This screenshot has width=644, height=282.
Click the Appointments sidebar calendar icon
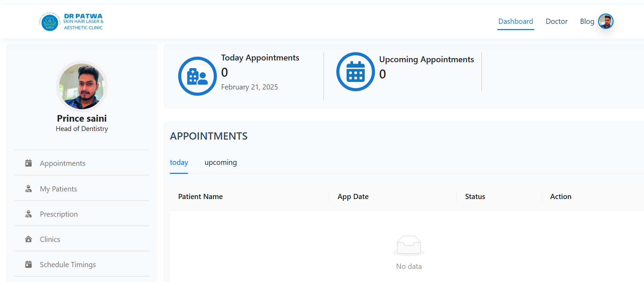click(29, 163)
